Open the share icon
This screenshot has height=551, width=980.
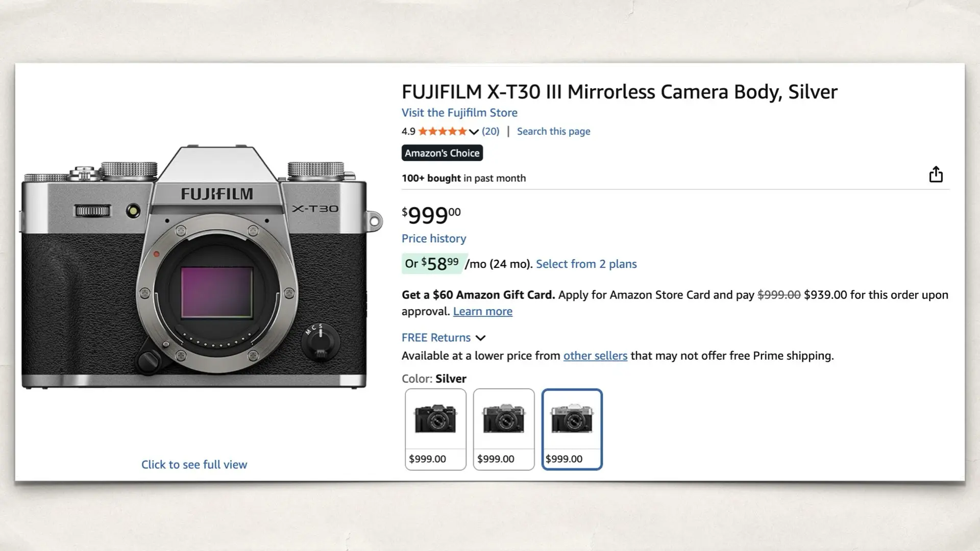pyautogui.click(x=937, y=174)
